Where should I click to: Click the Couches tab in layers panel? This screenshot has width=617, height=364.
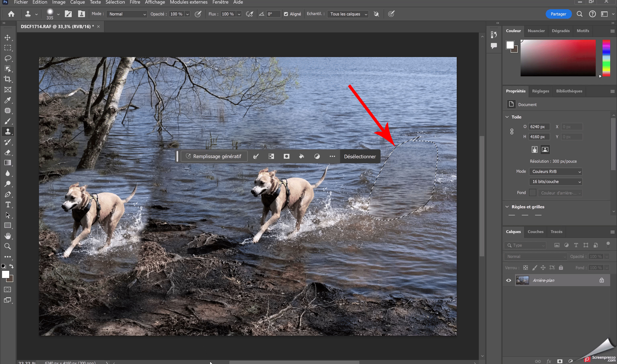pyautogui.click(x=535, y=231)
